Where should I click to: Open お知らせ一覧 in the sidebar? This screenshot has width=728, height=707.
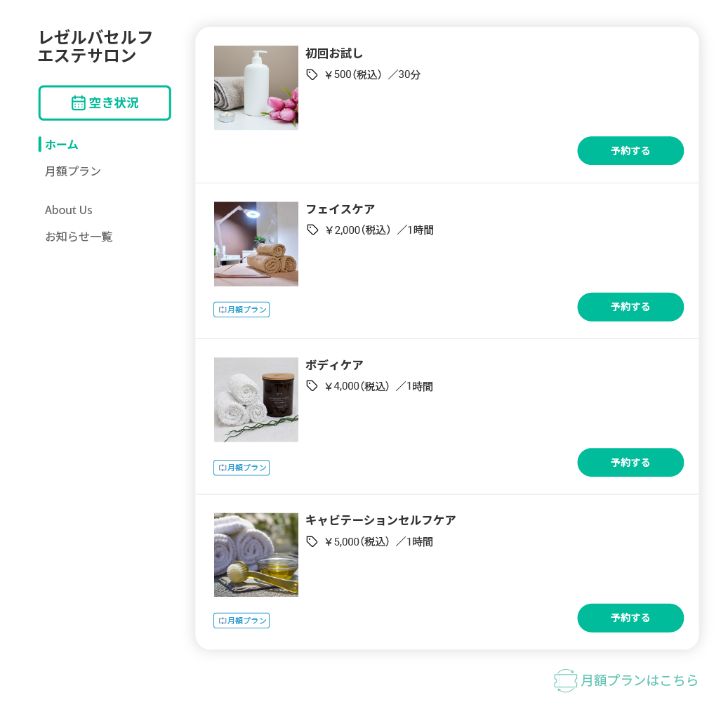click(x=79, y=237)
